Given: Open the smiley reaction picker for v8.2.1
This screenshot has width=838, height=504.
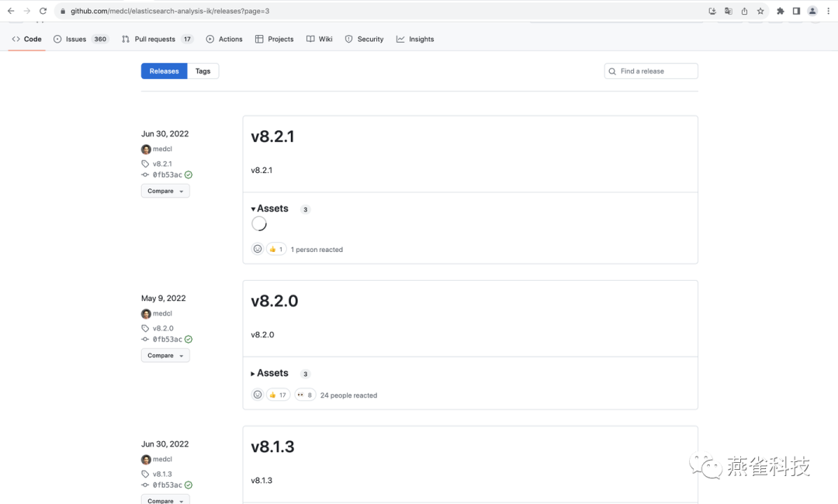Looking at the screenshot, I should pyautogui.click(x=257, y=249).
